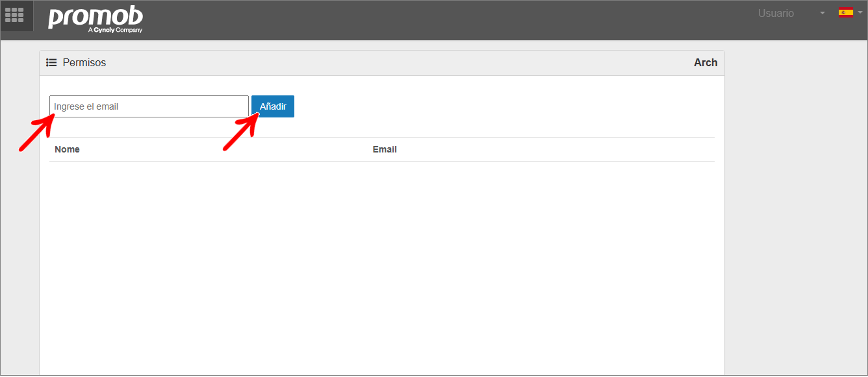The height and width of the screenshot is (377, 868).
Task: Click the Permisos panel title
Action: tap(84, 63)
